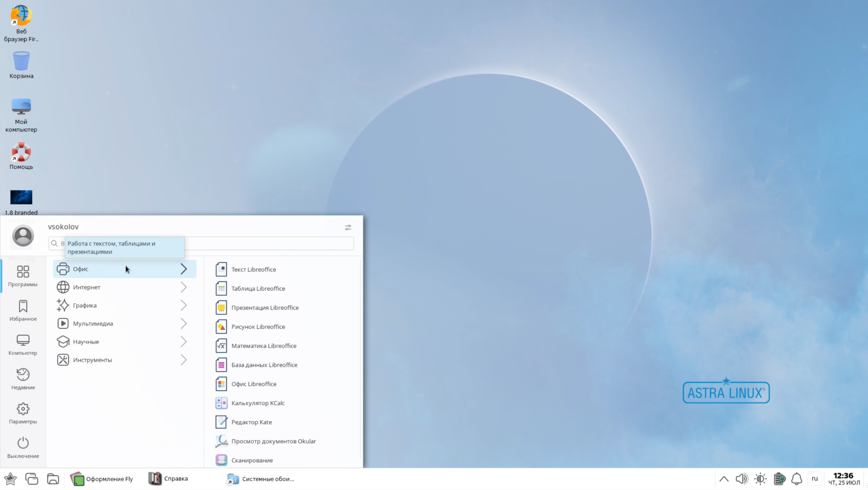Switch to Избранное sidebar tab
Viewport: 868px width, 490px height.
(x=23, y=311)
